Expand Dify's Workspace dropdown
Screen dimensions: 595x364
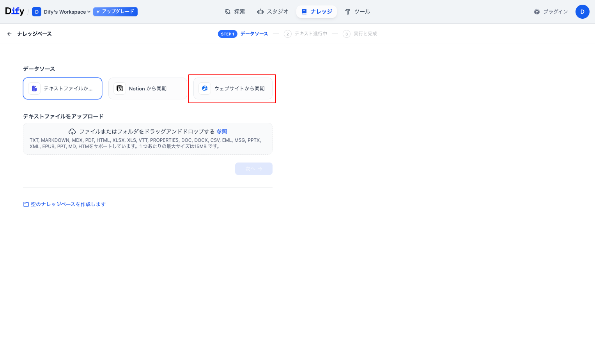pos(67,12)
